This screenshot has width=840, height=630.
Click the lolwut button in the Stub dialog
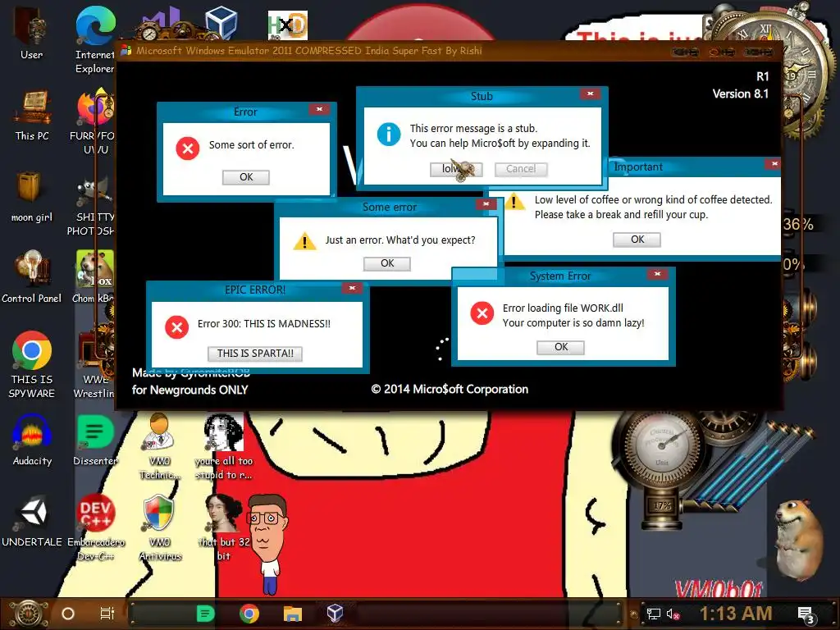tap(456, 169)
